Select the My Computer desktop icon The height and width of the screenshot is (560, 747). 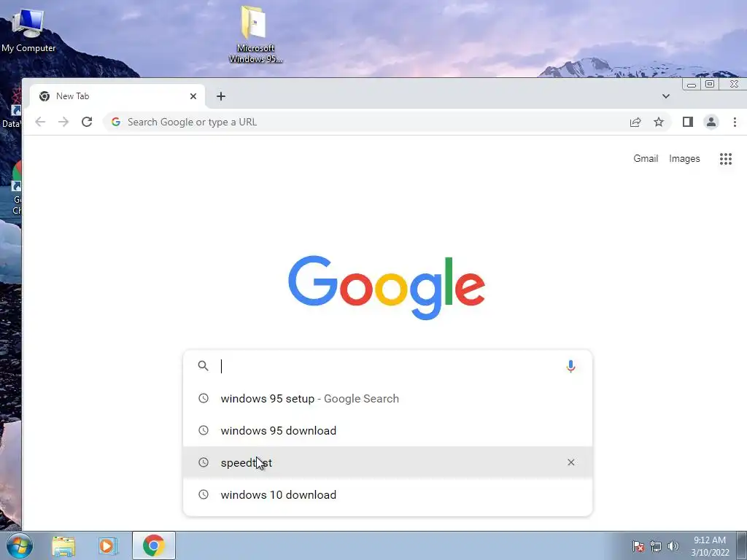click(28, 29)
